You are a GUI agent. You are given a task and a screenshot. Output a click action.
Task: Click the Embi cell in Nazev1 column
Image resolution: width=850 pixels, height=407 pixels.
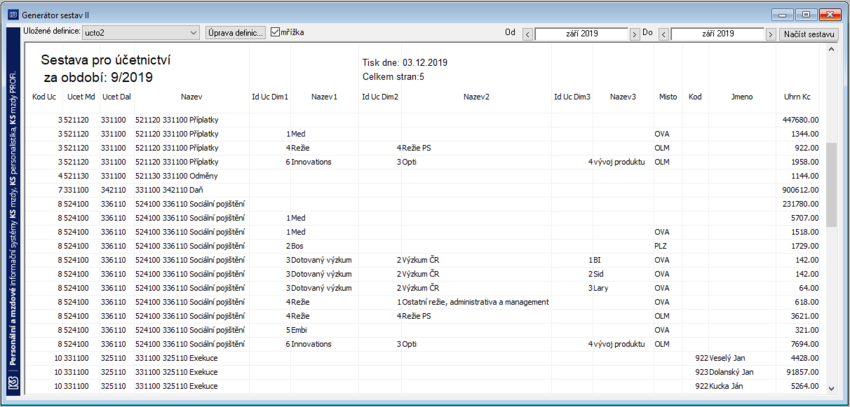coord(299,330)
